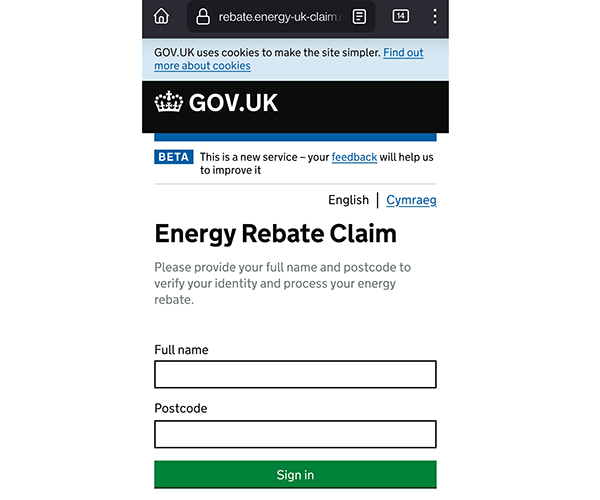The image size is (600, 500).
Task: Click the green Sign in button
Action: (x=295, y=474)
